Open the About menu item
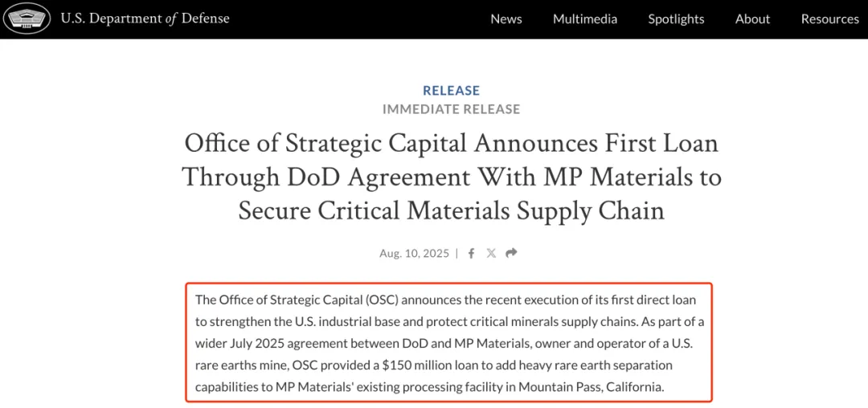 coord(752,19)
